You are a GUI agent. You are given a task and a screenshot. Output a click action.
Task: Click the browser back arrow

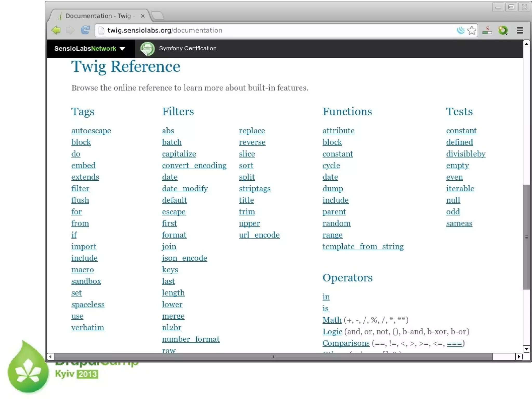(56, 30)
